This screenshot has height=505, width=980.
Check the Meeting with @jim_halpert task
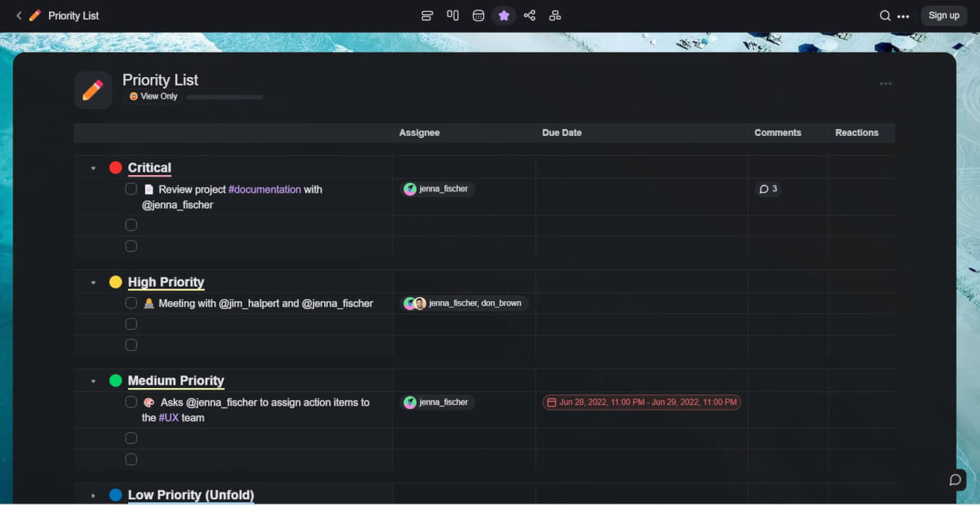131,303
